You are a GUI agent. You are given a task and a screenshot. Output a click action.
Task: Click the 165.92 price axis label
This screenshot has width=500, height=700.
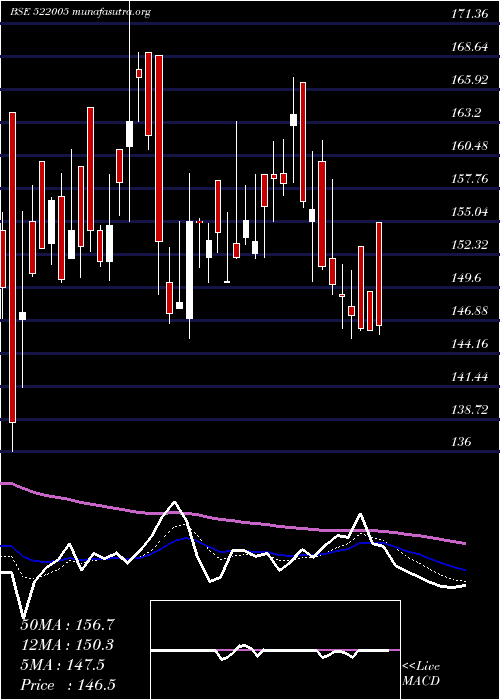469,80
